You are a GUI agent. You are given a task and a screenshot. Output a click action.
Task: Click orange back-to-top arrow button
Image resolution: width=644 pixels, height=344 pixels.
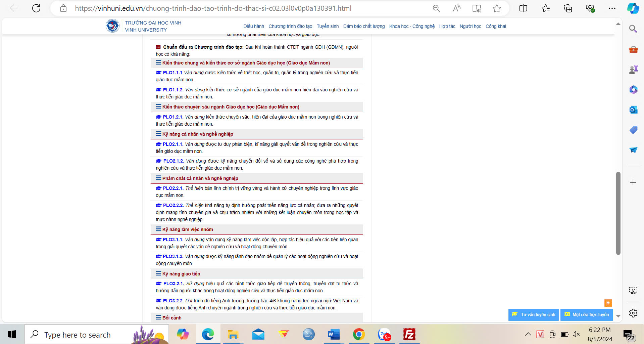pos(608,303)
